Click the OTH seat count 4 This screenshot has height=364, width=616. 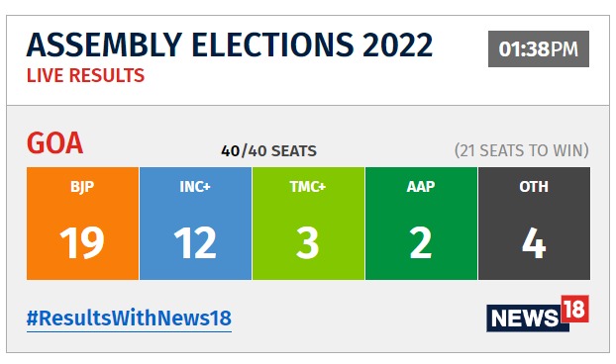tap(534, 243)
